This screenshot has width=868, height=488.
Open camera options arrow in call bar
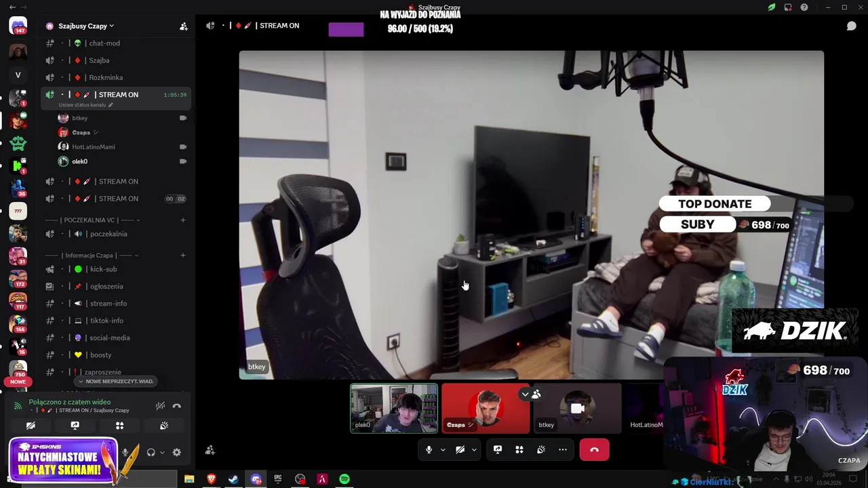(474, 449)
